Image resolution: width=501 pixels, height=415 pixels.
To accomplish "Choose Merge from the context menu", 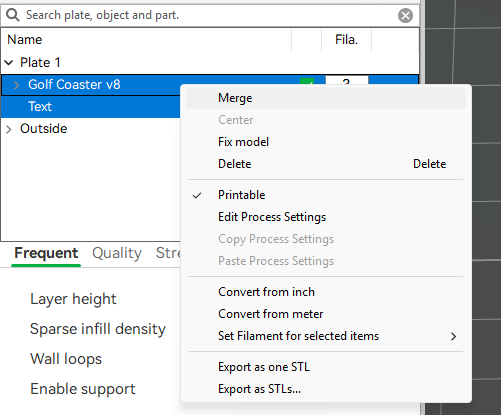I will point(326,98).
